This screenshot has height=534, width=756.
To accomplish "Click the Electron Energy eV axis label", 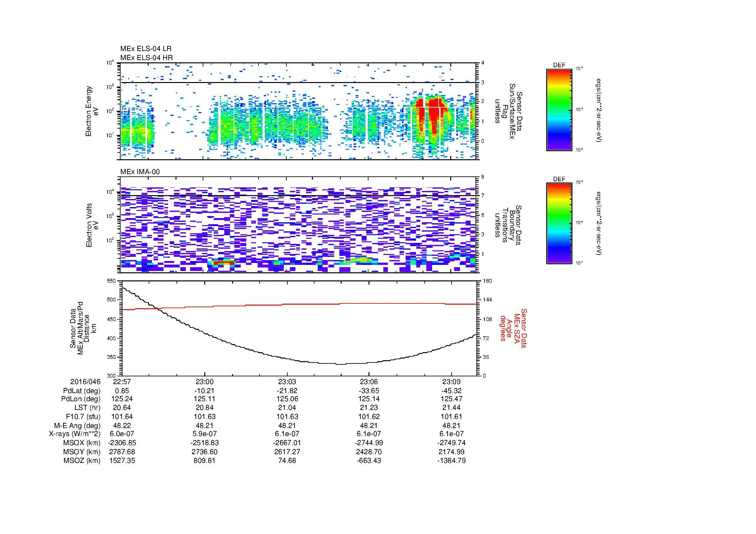I will point(92,111).
